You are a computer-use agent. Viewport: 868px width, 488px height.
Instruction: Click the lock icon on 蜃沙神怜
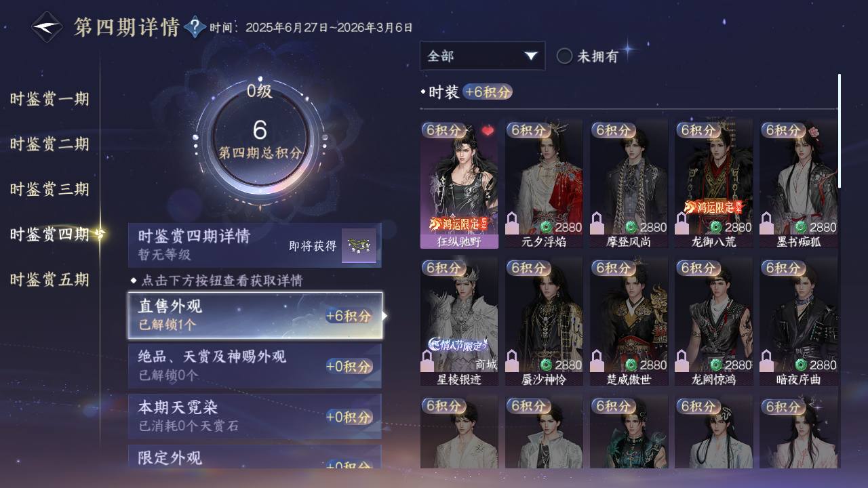click(513, 361)
